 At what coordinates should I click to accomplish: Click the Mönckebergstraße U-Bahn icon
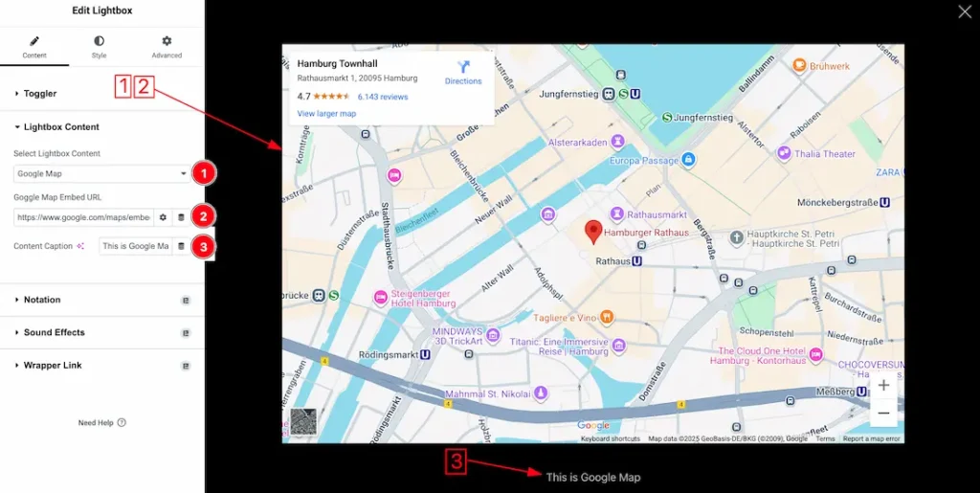pyautogui.click(x=885, y=202)
